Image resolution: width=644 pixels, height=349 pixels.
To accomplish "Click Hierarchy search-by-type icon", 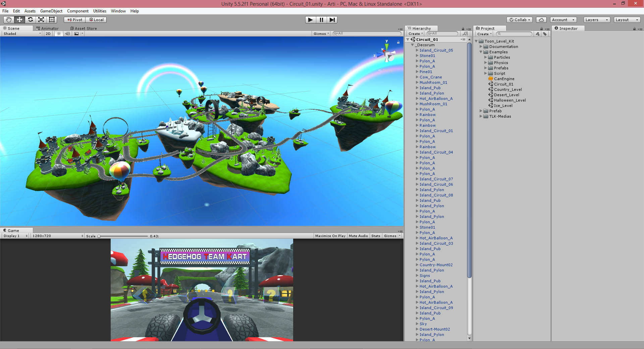I will coord(465,34).
